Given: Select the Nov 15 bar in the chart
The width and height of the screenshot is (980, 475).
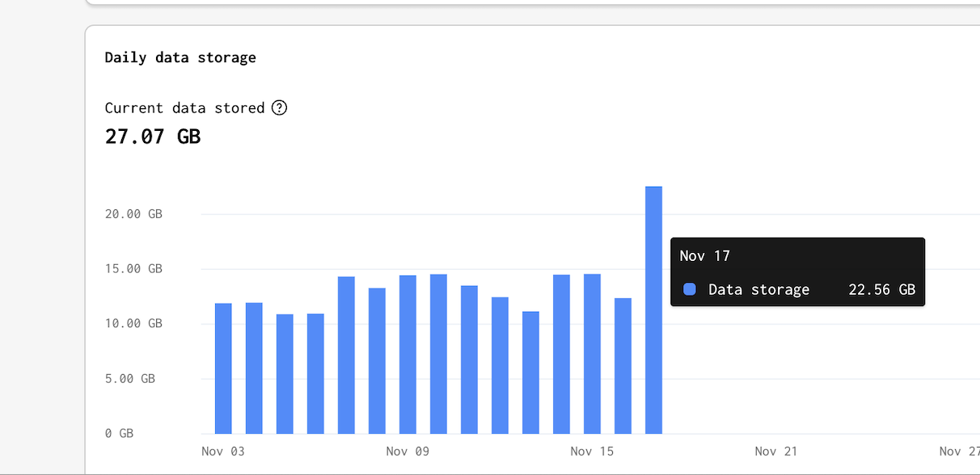Looking at the screenshot, I should coord(592,354).
